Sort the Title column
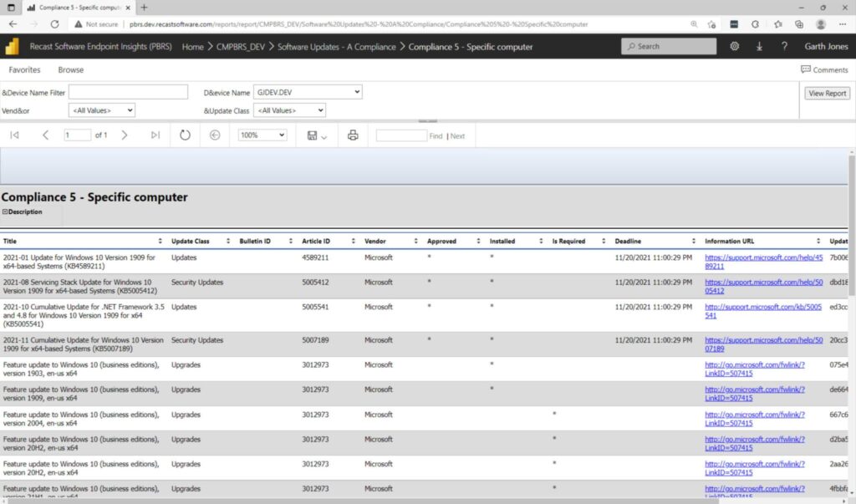Screen dimensions: 856x504 (160, 241)
